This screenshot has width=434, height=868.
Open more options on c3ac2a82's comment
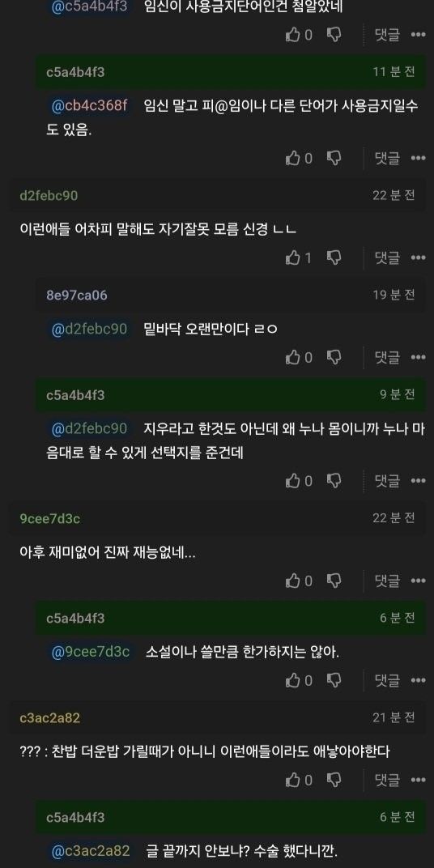click(x=418, y=780)
